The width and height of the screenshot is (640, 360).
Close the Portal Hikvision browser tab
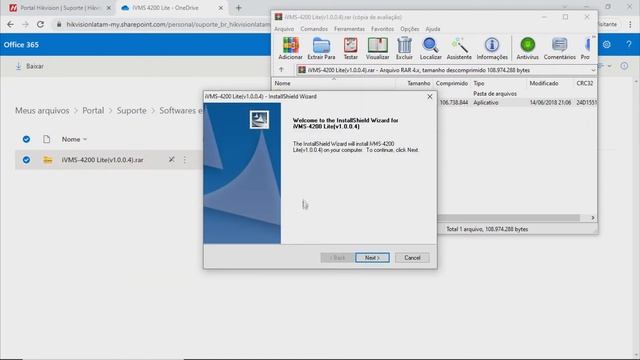pyautogui.click(x=109, y=8)
